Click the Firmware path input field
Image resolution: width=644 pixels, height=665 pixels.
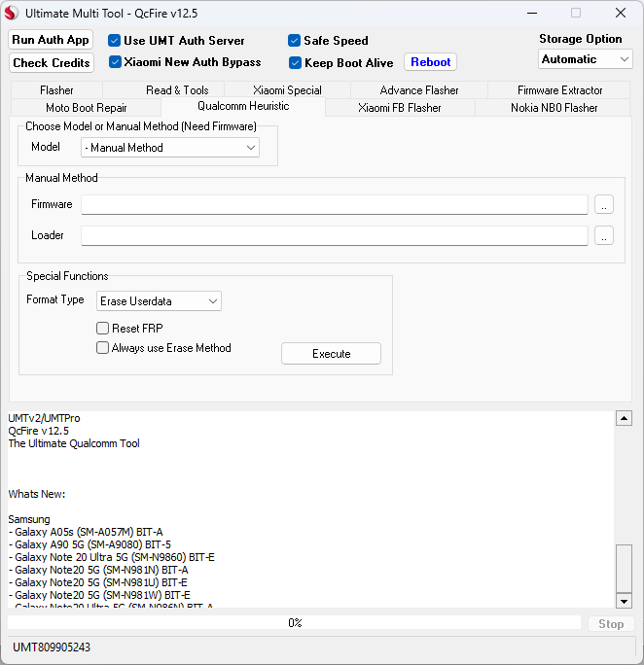[335, 204]
